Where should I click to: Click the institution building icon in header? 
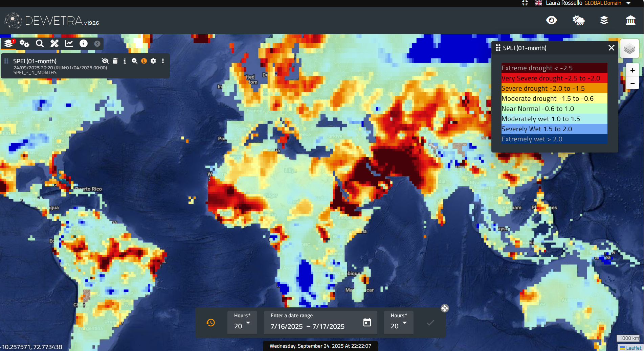[630, 20]
